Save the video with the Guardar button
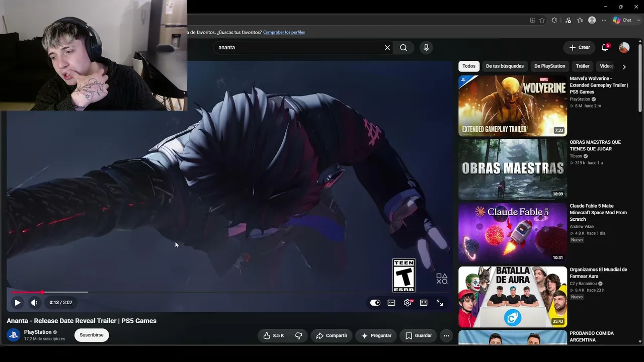 (x=419, y=336)
